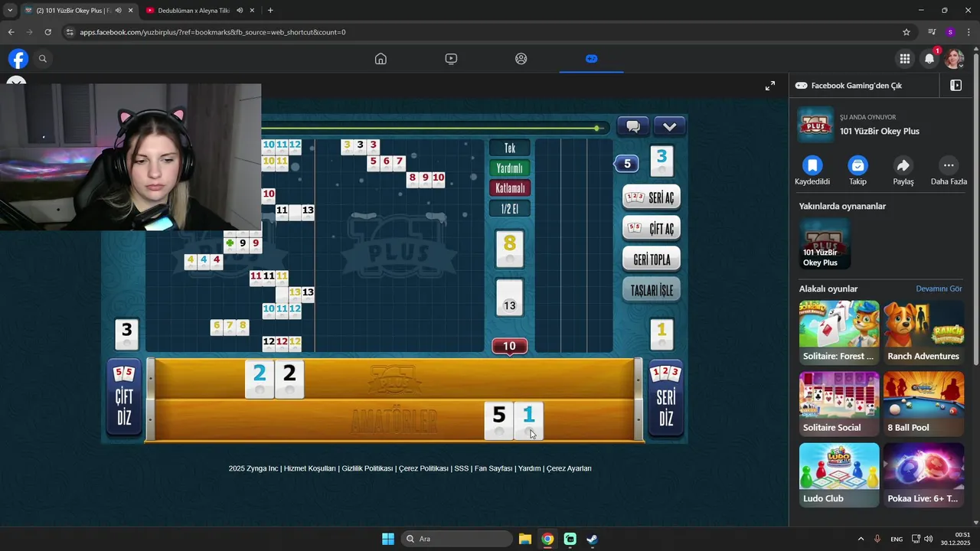Select the blue 2 tile on rack

(x=260, y=380)
